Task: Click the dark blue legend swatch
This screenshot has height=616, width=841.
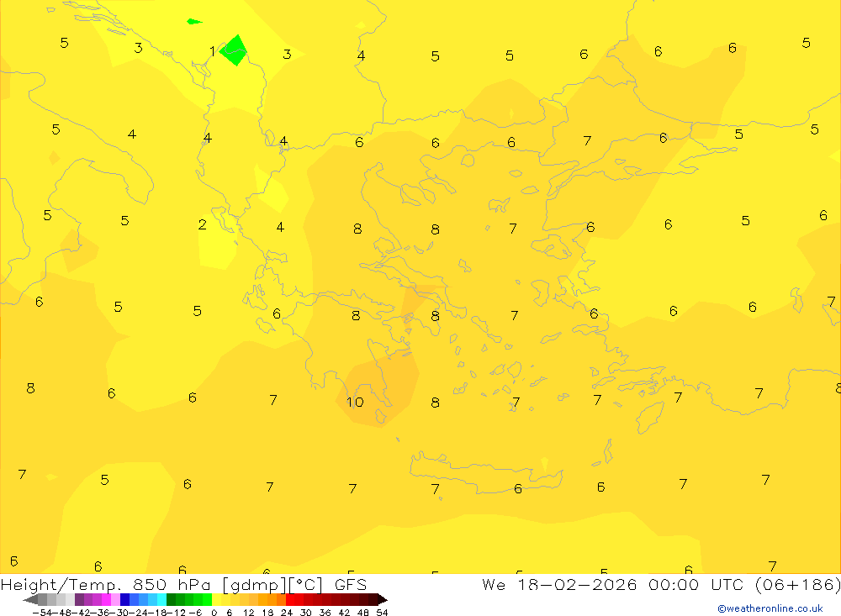Action: pos(125,599)
